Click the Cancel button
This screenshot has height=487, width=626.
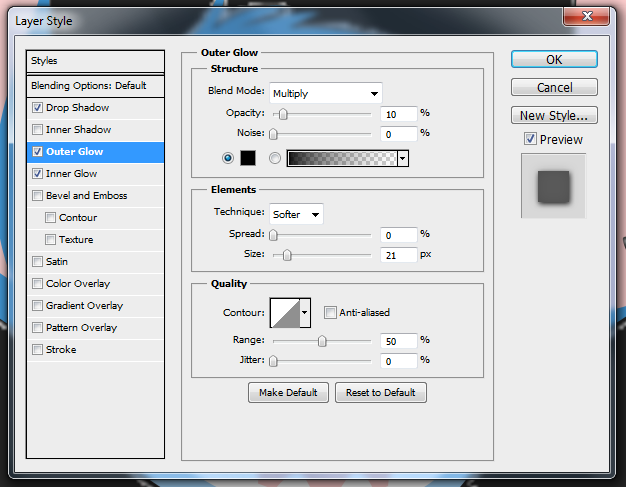point(554,87)
